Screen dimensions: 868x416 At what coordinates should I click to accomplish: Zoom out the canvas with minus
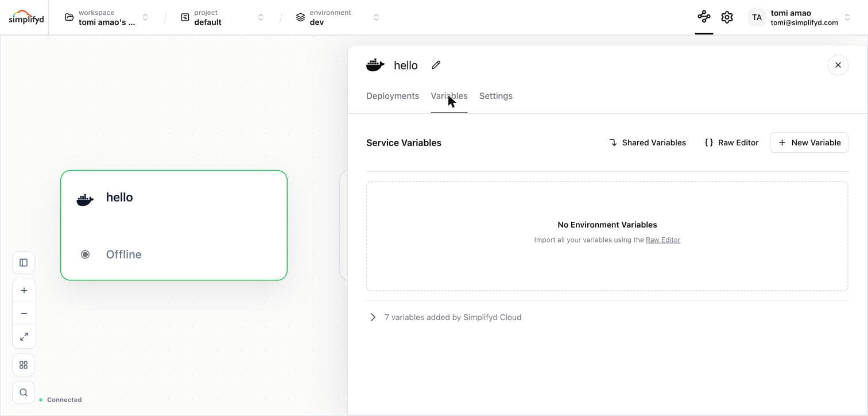tap(24, 314)
